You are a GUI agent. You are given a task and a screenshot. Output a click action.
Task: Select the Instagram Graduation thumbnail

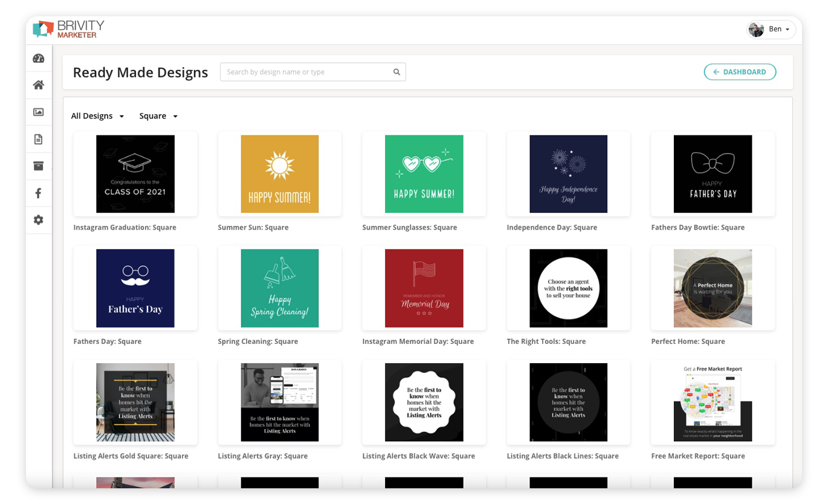(x=135, y=174)
